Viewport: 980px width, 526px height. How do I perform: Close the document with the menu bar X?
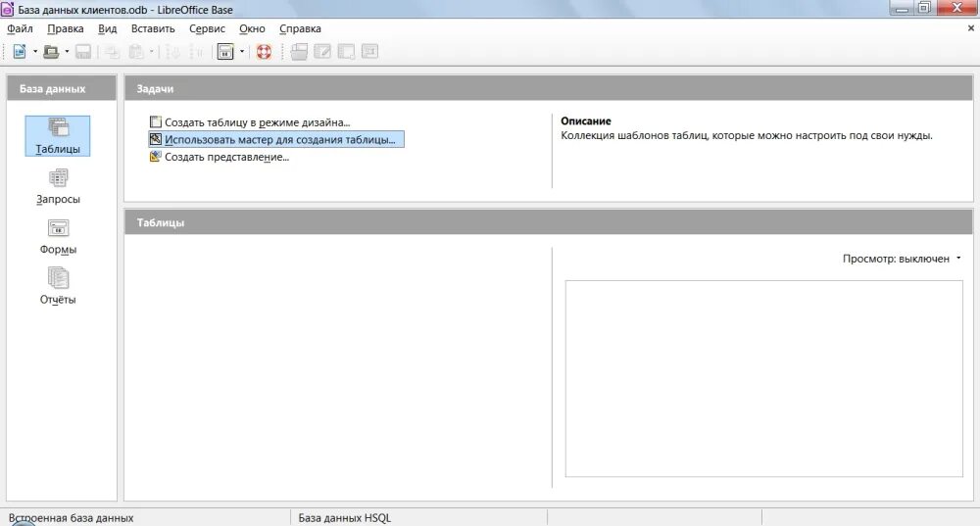970,28
